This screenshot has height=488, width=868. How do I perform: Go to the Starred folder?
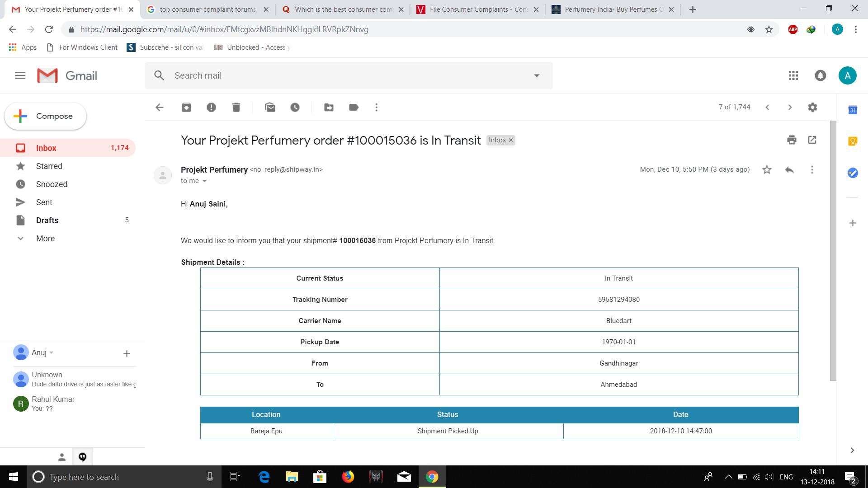[49, 166]
